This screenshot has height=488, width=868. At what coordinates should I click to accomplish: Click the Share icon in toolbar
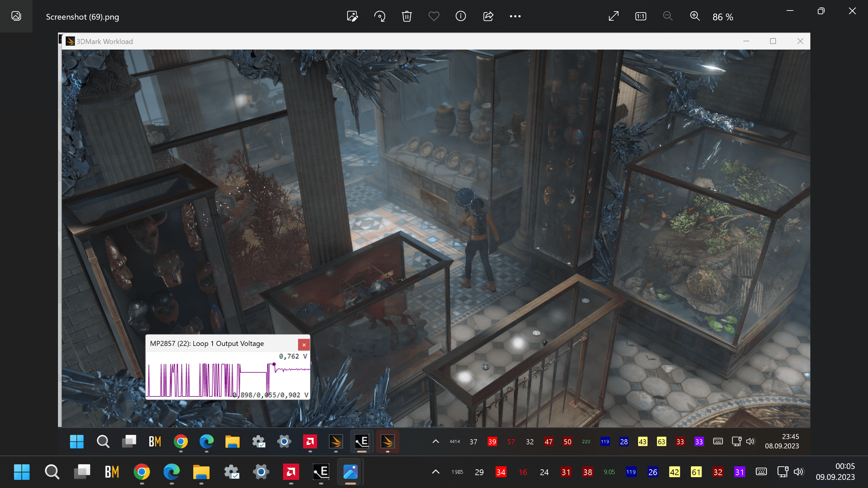point(488,16)
